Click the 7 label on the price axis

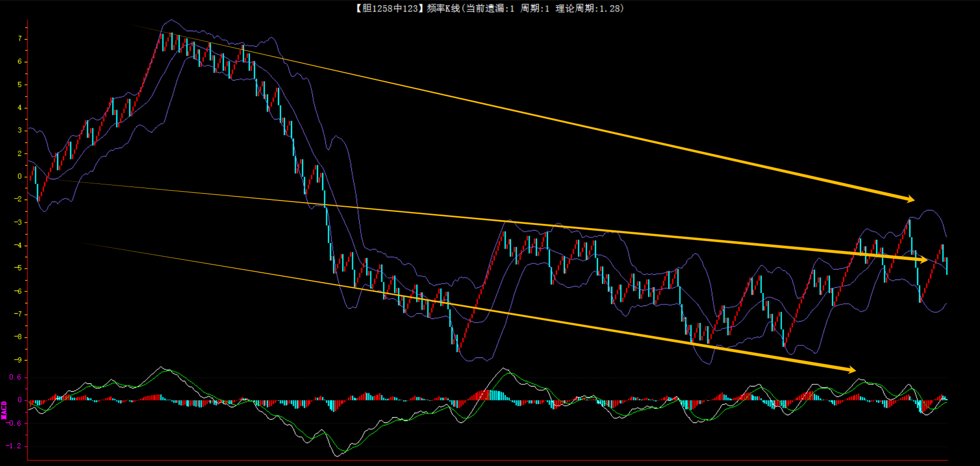[20, 39]
